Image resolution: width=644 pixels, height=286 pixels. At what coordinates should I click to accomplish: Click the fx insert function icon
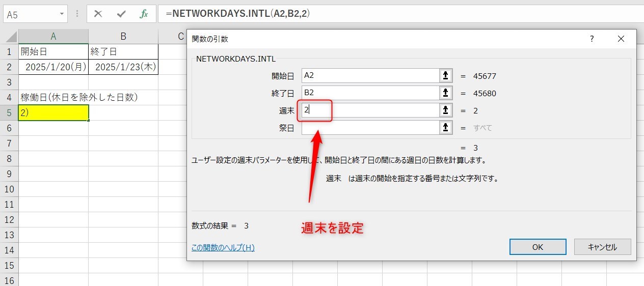(144, 14)
